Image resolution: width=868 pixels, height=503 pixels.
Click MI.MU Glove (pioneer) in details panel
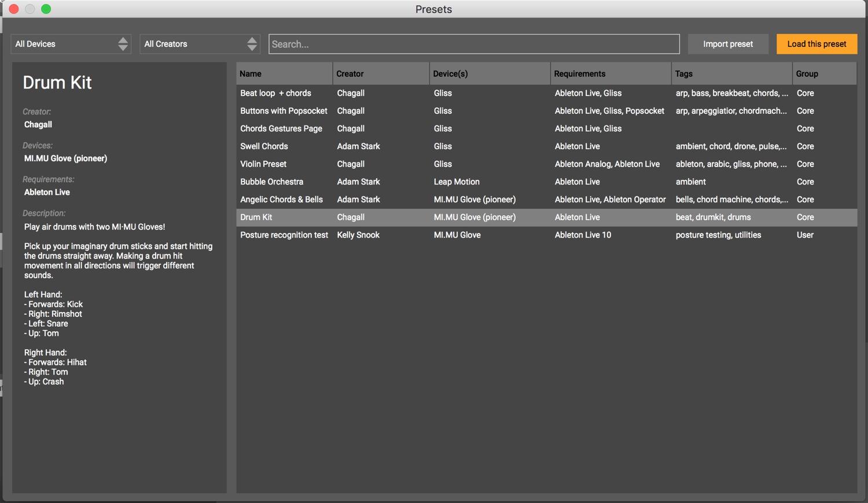[65, 158]
